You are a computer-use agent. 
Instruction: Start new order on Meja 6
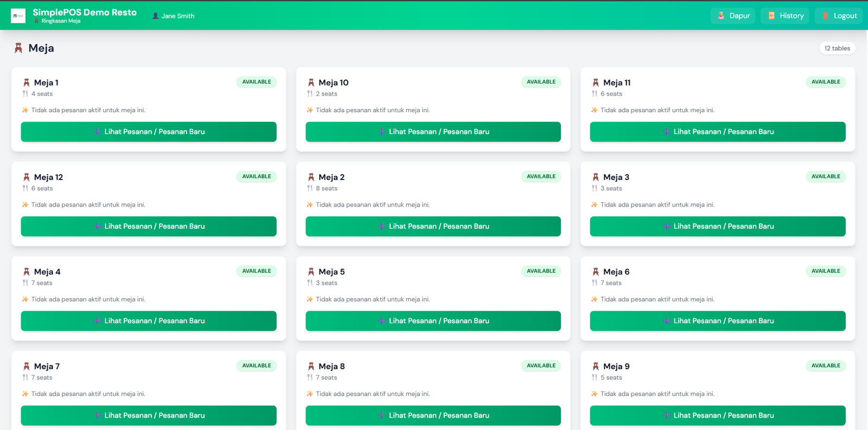point(718,321)
